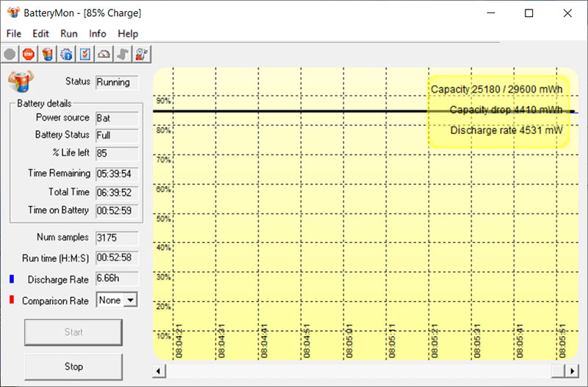Open the Info menu

point(98,34)
